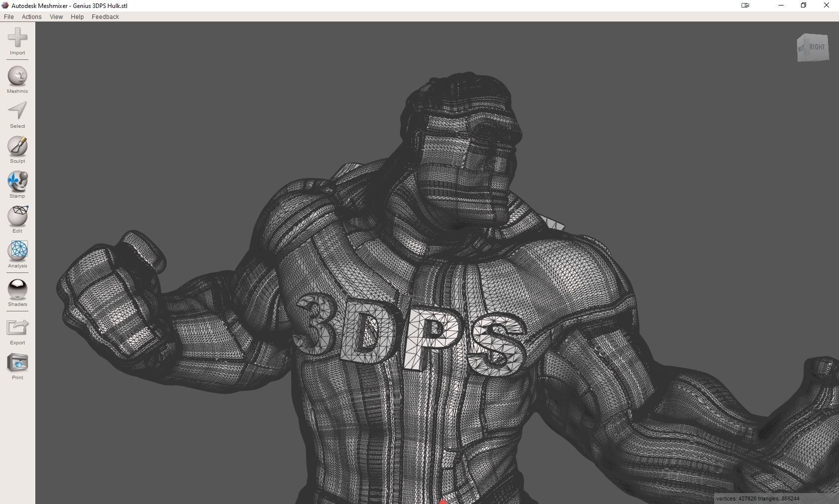This screenshot has width=839, height=504.
Task: Click the RIGHT face of view cube
Action: 817,47
